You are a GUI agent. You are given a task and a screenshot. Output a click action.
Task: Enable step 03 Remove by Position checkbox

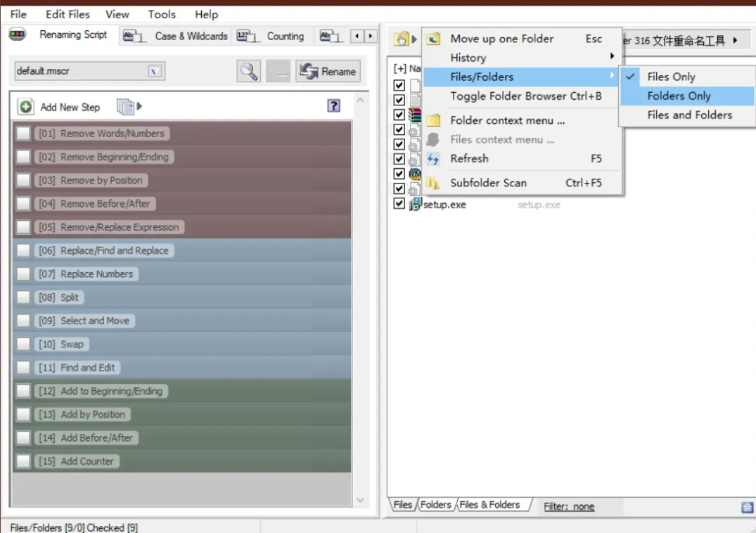pos(23,180)
